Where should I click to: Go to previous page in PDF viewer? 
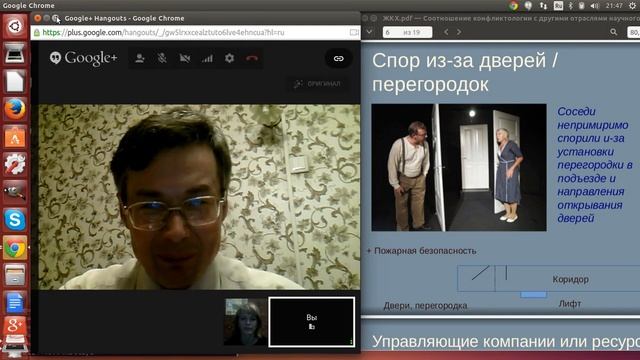[446, 32]
